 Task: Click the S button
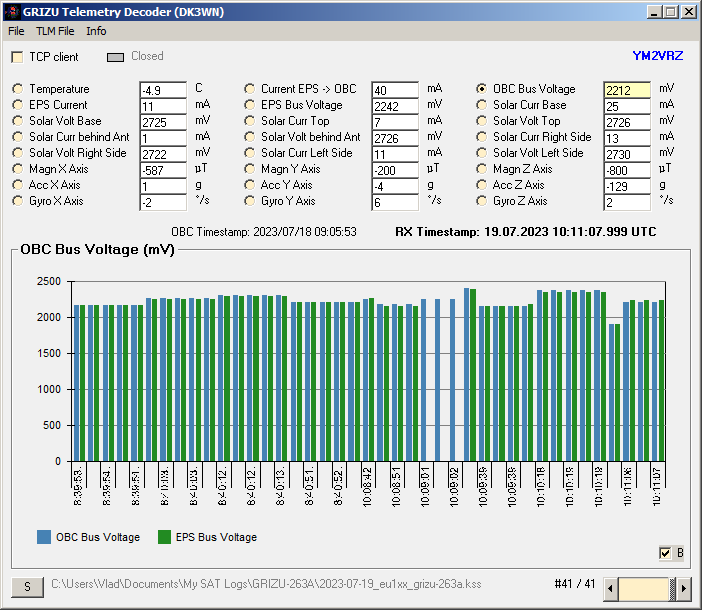27,587
